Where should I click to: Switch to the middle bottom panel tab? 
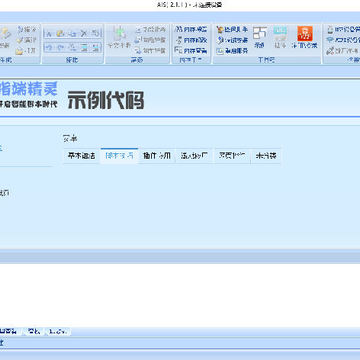pyautogui.click(x=34, y=331)
